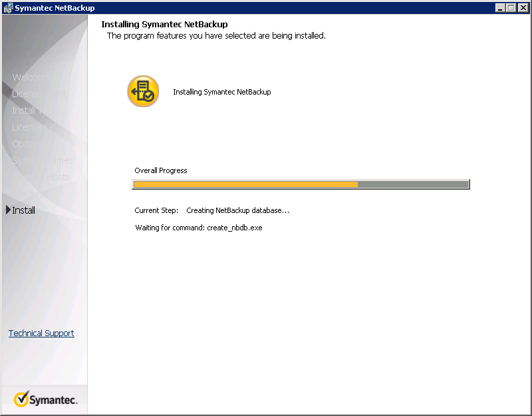Select the Welcome step in the sidebar
The image size is (532, 416).
point(31,77)
